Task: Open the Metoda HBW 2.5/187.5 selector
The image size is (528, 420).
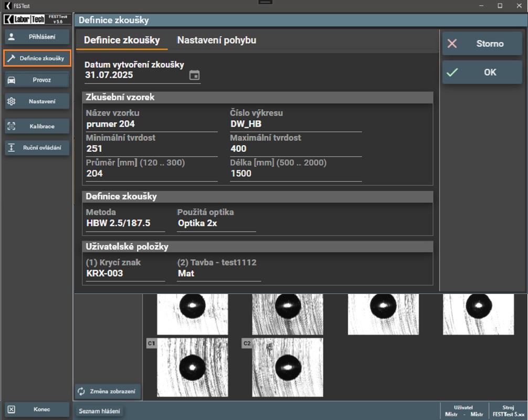Action: point(124,223)
